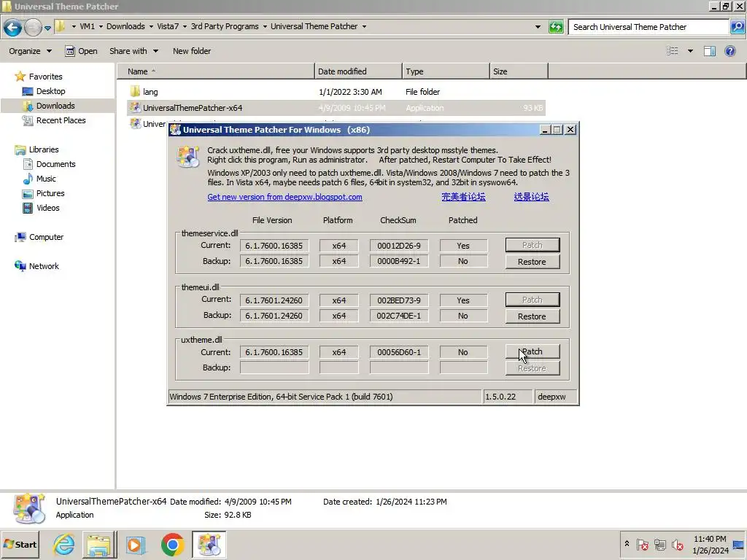Click the change view icon

pyautogui.click(x=672, y=51)
